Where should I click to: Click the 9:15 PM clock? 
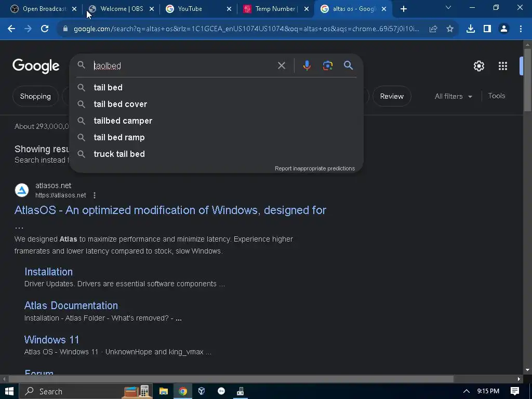click(488, 391)
